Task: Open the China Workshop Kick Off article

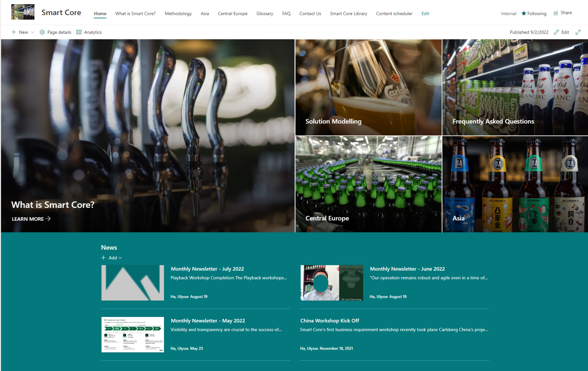Action: [329, 321]
